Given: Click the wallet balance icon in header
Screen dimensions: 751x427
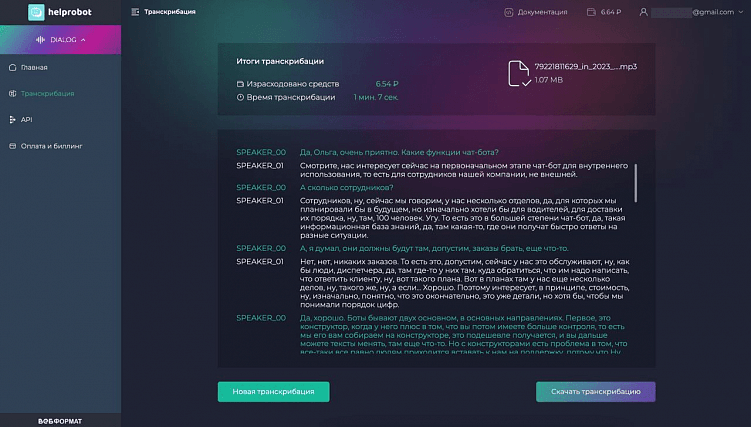Looking at the screenshot, I should [x=591, y=12].
